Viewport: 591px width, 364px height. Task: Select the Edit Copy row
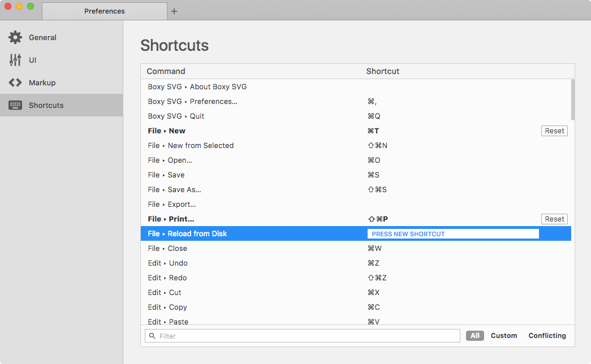356,307
